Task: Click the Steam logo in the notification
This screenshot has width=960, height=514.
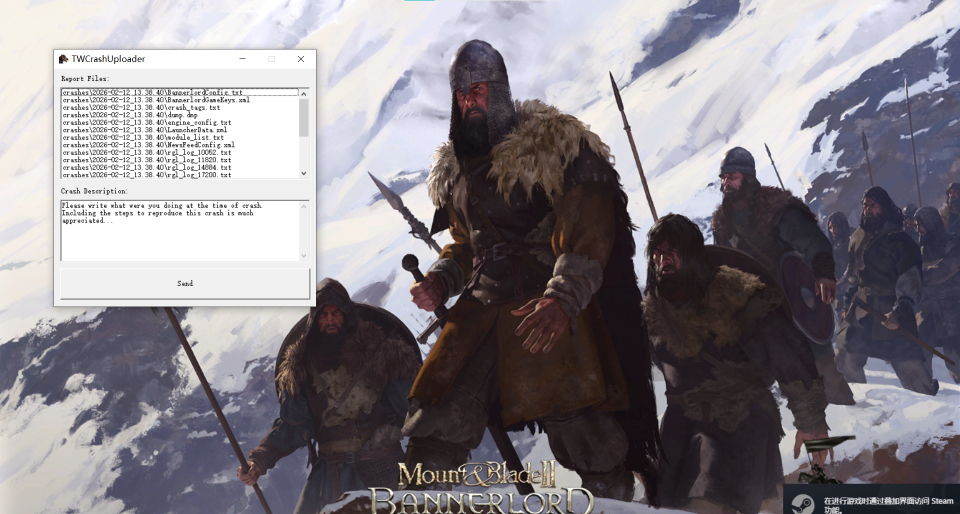Action: point(801,501)
